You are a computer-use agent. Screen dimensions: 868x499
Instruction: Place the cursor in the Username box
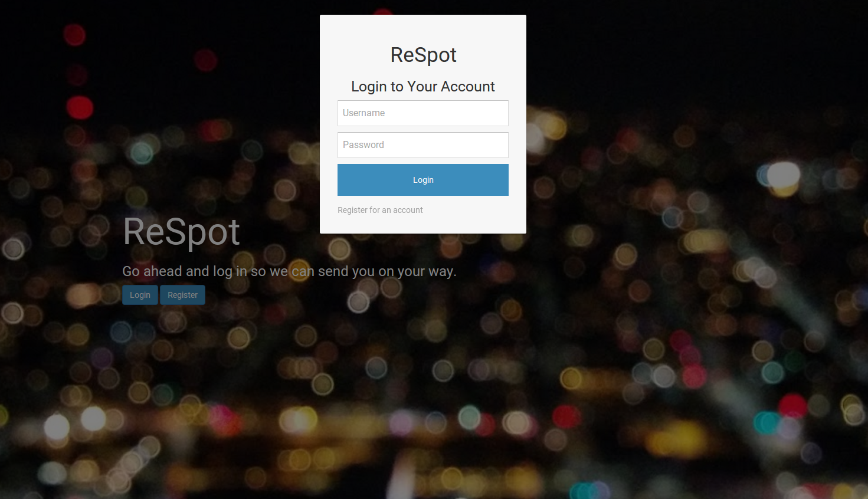tap(422, 113)
